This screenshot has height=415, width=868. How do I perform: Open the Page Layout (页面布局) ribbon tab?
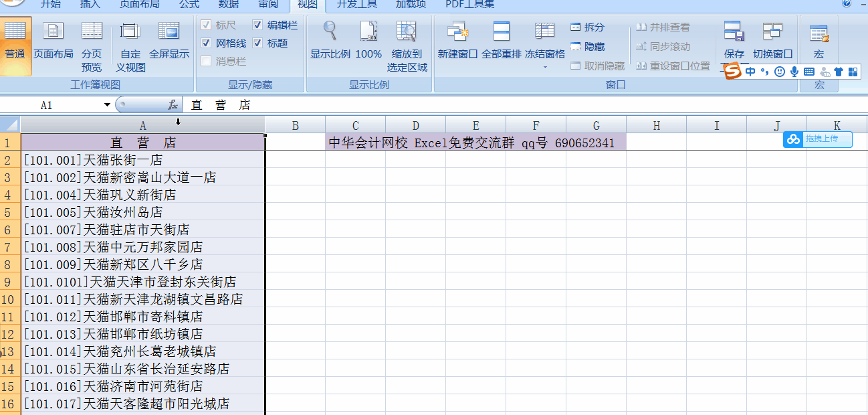[x=140, y=5]
